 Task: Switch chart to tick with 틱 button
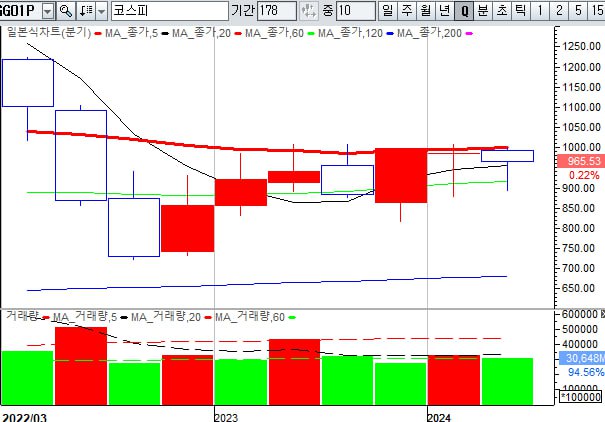[521, 11]
